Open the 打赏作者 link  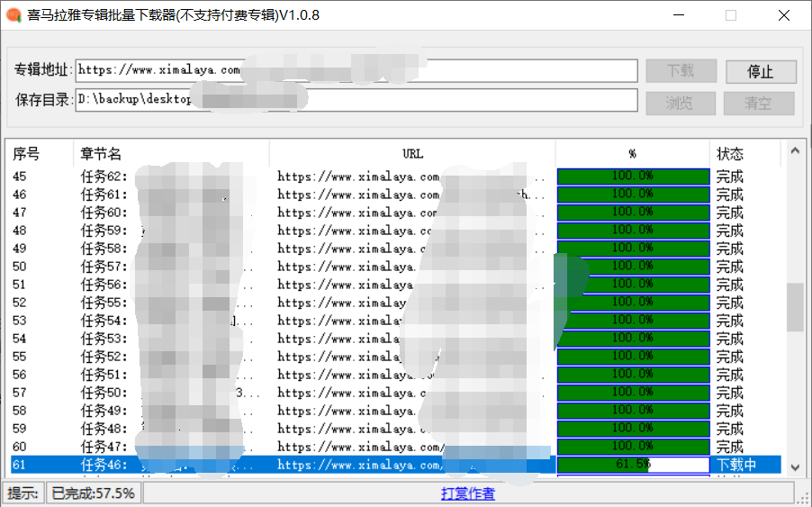(468, 493)
